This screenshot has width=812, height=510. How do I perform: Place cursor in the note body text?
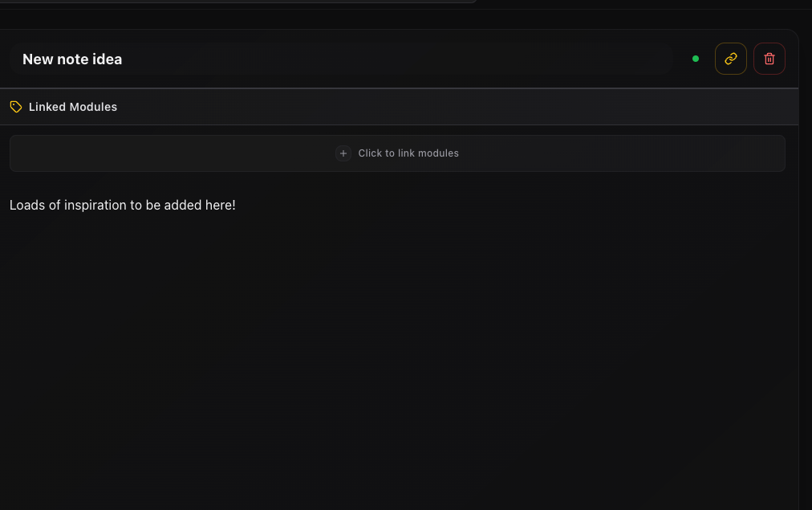tap(122, 205)
